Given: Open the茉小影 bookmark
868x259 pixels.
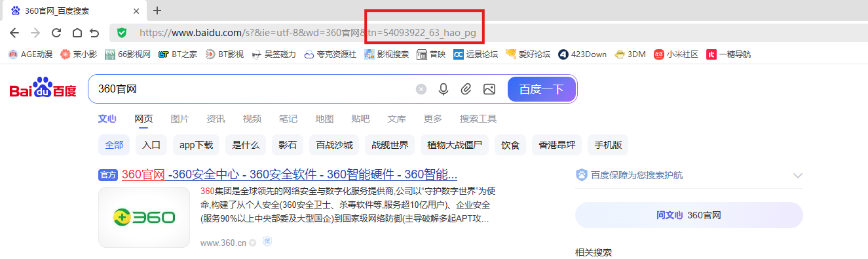Looking at the screenshot, I should tap(79, 54).
